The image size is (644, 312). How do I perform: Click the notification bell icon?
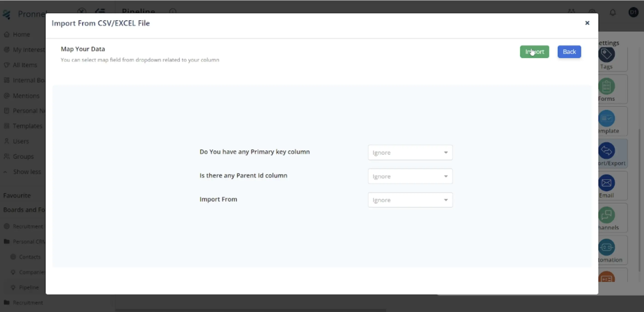coord(612,12)
